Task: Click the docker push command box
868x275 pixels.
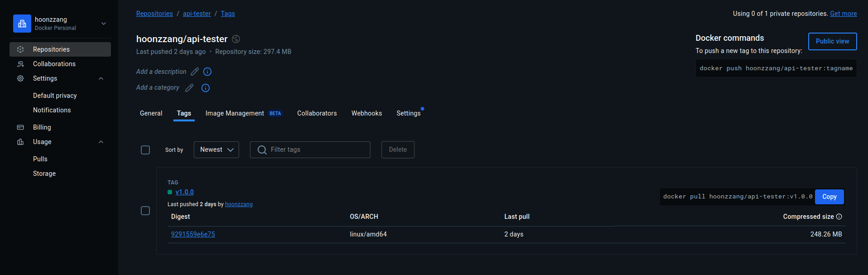Action: (x=776, y=68)
